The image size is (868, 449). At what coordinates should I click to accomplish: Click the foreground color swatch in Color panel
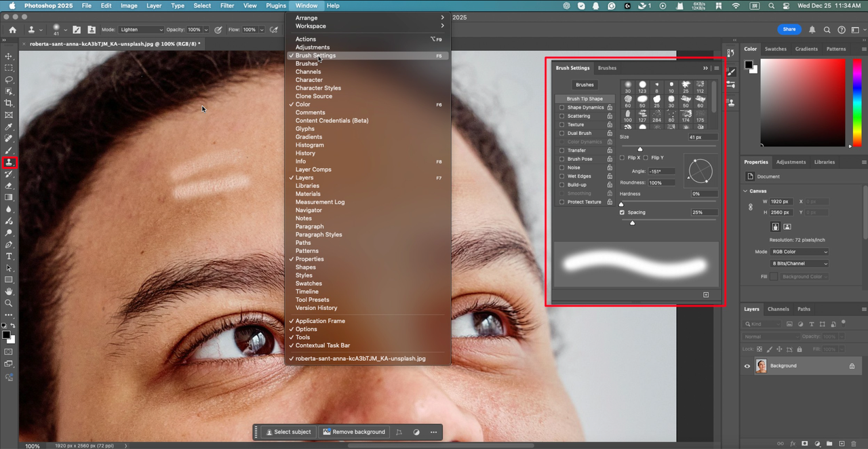tap(749, 64)
